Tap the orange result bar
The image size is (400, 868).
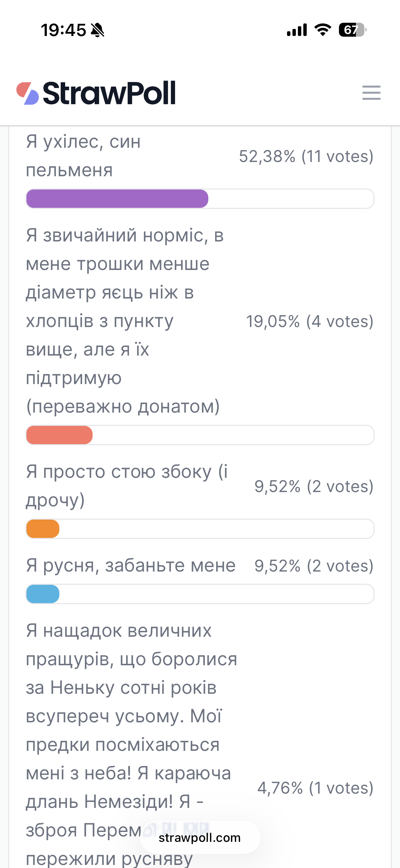click(x=43, y=529)
